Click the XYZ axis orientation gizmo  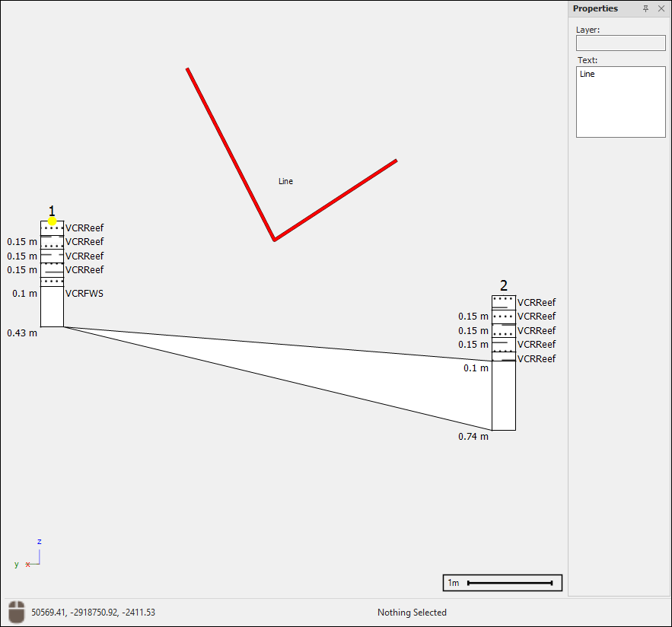(30, 557)
